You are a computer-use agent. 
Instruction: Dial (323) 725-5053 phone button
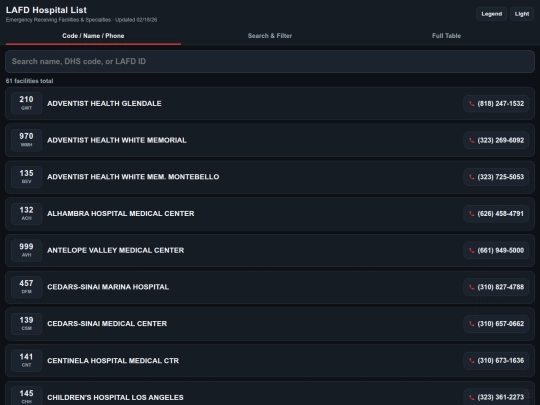coord(496,177)
